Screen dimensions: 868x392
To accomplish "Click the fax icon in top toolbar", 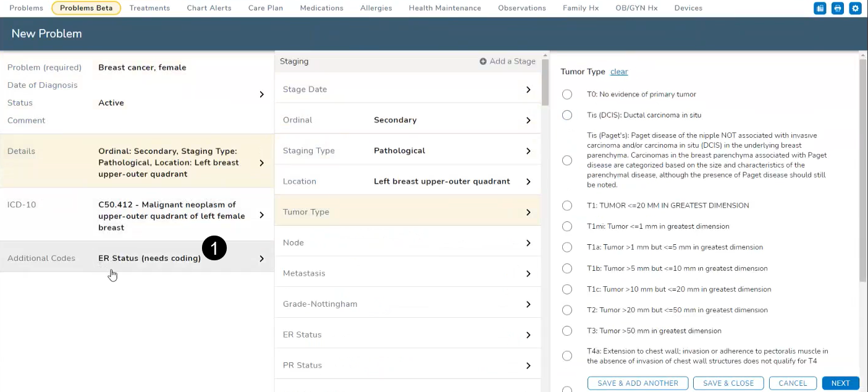I will point(820,8).
